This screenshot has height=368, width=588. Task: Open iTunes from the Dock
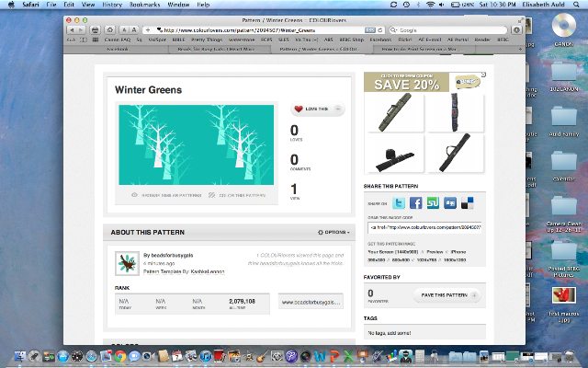(206, 356)
